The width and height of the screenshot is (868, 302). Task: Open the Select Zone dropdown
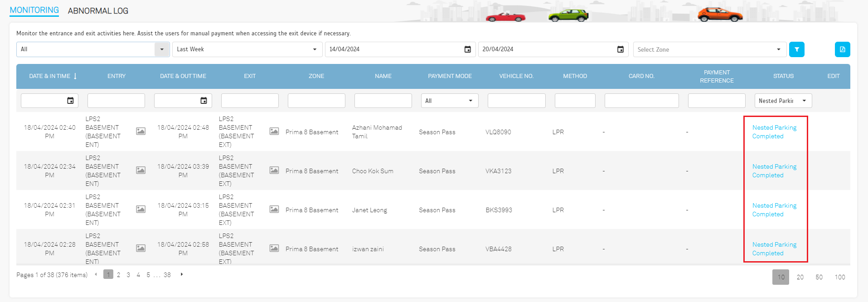pos(778,49)
